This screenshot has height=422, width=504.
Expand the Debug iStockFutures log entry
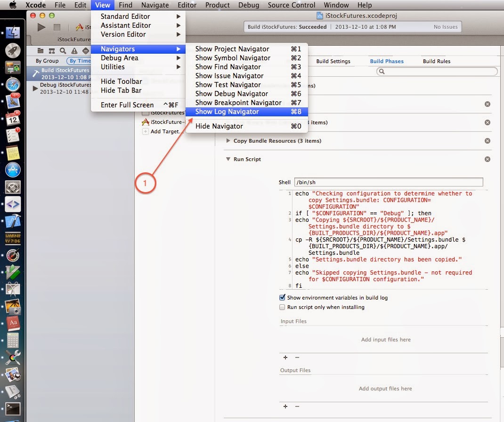[35, 88]
